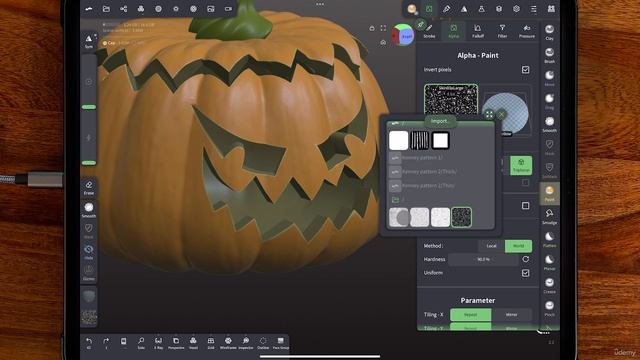
Task: Open the pen tool settings in top toolbar
Action: coord(447,9)
